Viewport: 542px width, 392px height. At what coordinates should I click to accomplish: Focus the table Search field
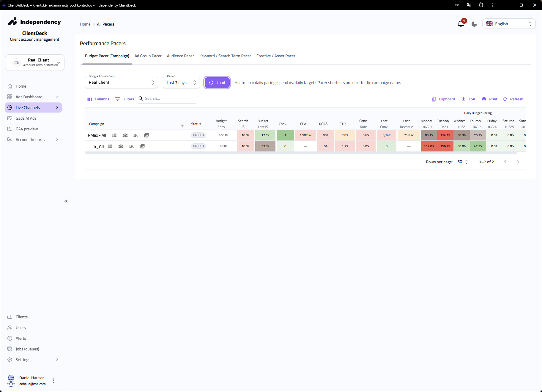tap(170, 99)
